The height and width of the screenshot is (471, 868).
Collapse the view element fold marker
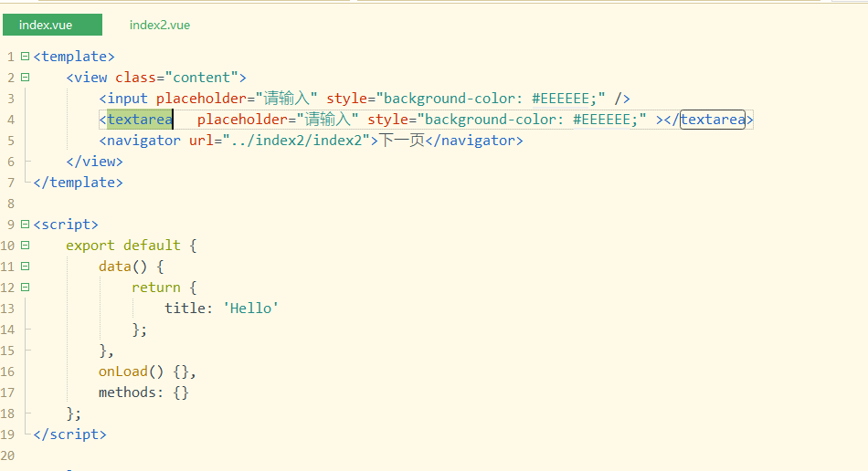25,78
